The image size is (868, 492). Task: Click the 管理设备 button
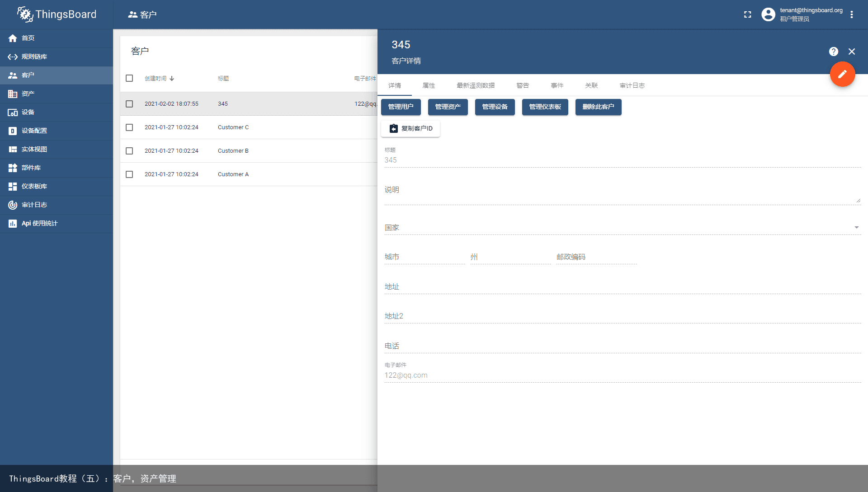495,107
